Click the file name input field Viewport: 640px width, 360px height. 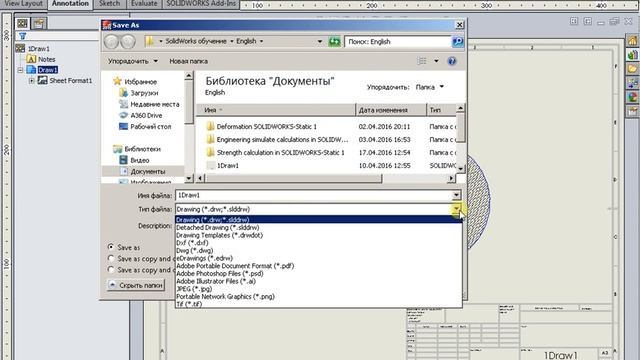pyautogui.click(x=313, y=195)
